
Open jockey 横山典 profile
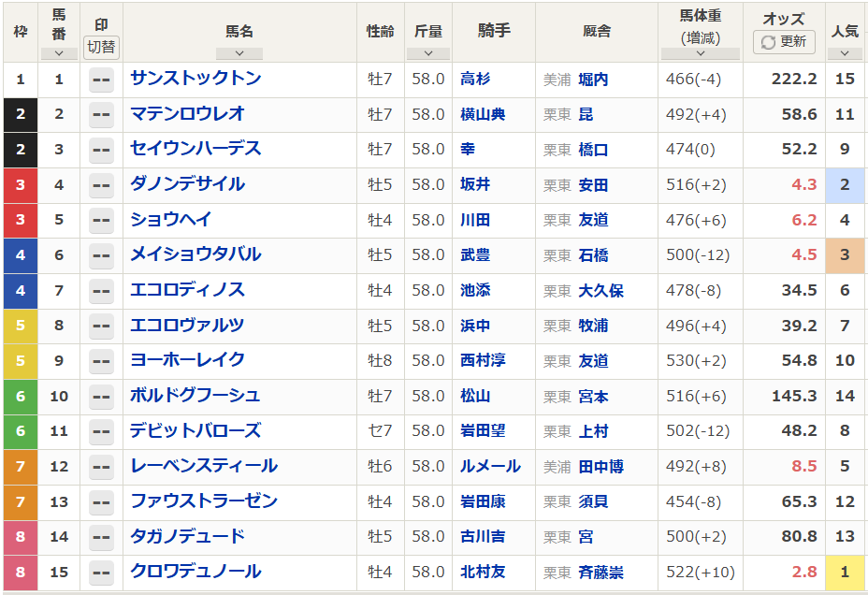(x=483, y=114)
